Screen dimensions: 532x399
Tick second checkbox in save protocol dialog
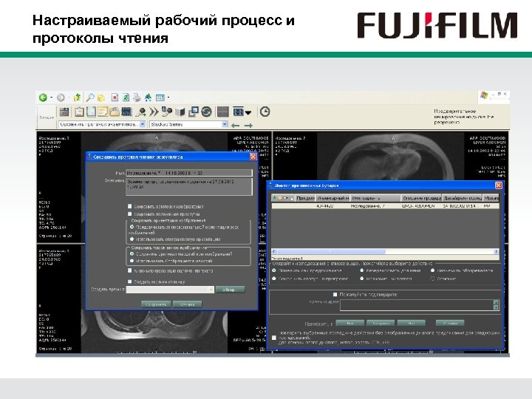pos(129,214)
